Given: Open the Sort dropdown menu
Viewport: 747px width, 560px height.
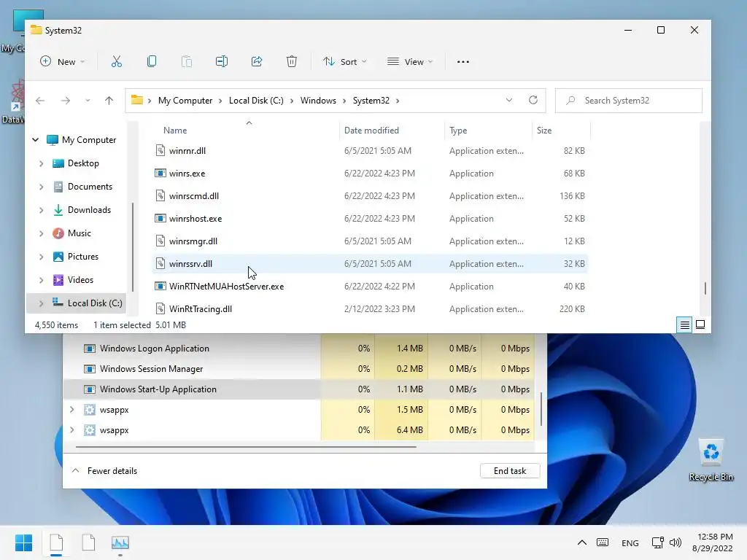Looking at the screenshot, I should 345,61.
